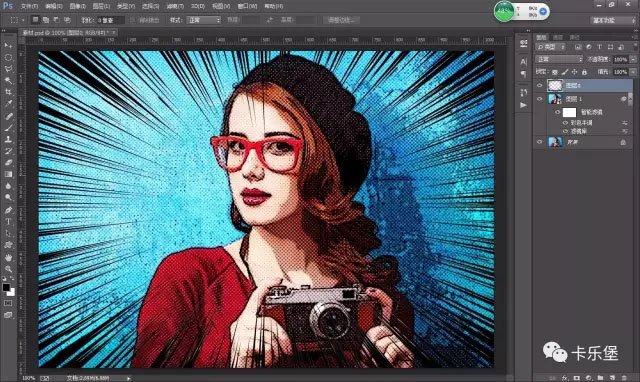This screenshot has height=382, width=640.
Task: Toggle lock position icon
Action: pos(574,72)
